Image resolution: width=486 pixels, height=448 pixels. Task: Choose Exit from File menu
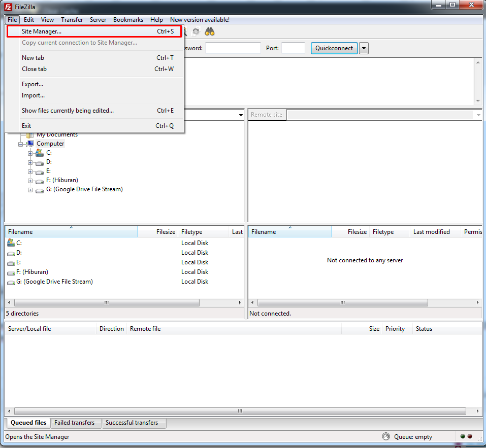94,126
